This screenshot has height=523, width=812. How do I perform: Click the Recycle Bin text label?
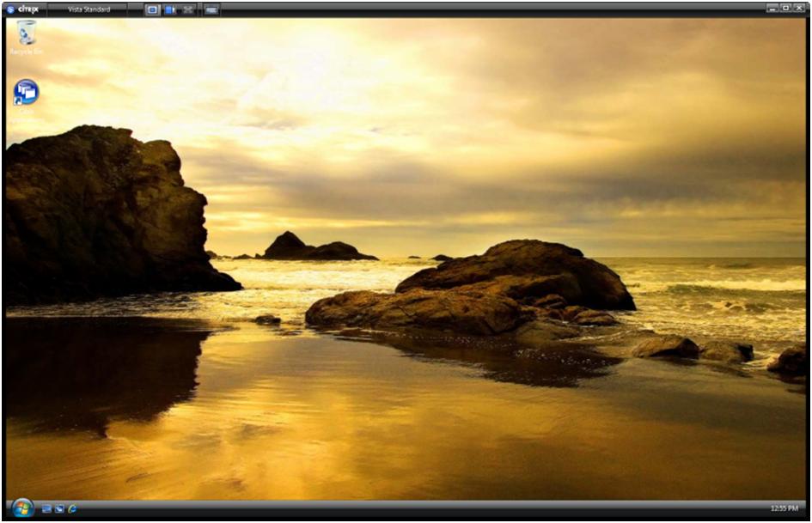(x=27, y=52)
